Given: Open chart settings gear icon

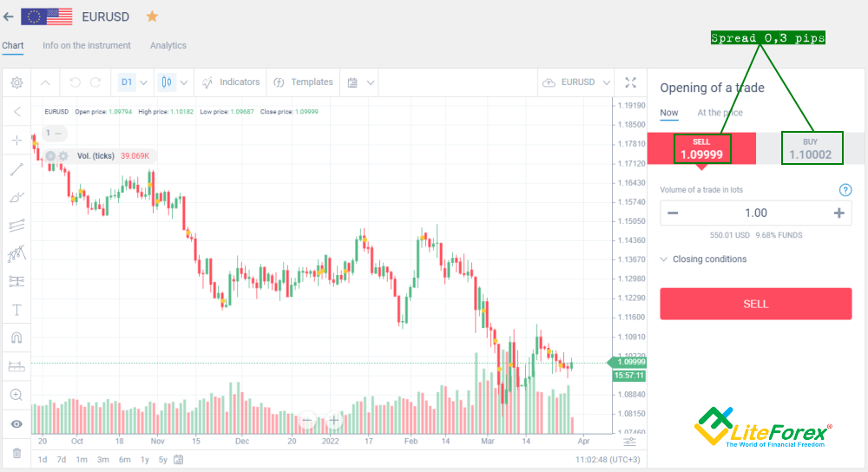Looking at the screenshot, I should click(x=16, y=82).
